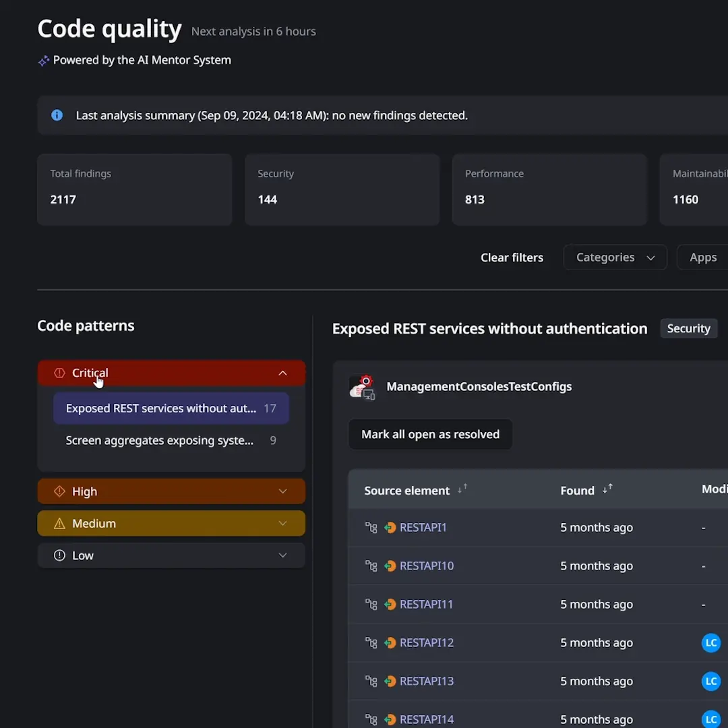This screenshot has height=728, width=728.
Task: Click the LC avatar on the RESTAPI12 row
Action: point(711,642)
